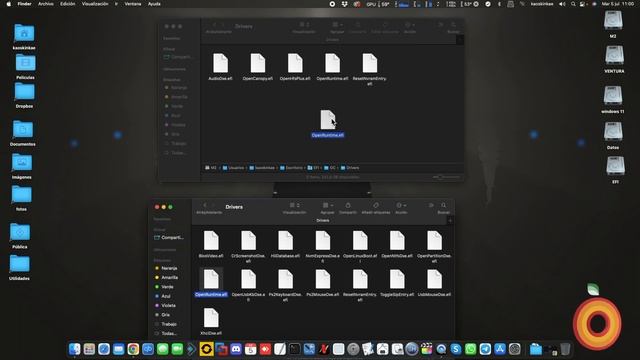This screenshot has height=360, width=640.
Task: Choose Azul tag in lower window sidebar
Action: coord(163,296)
